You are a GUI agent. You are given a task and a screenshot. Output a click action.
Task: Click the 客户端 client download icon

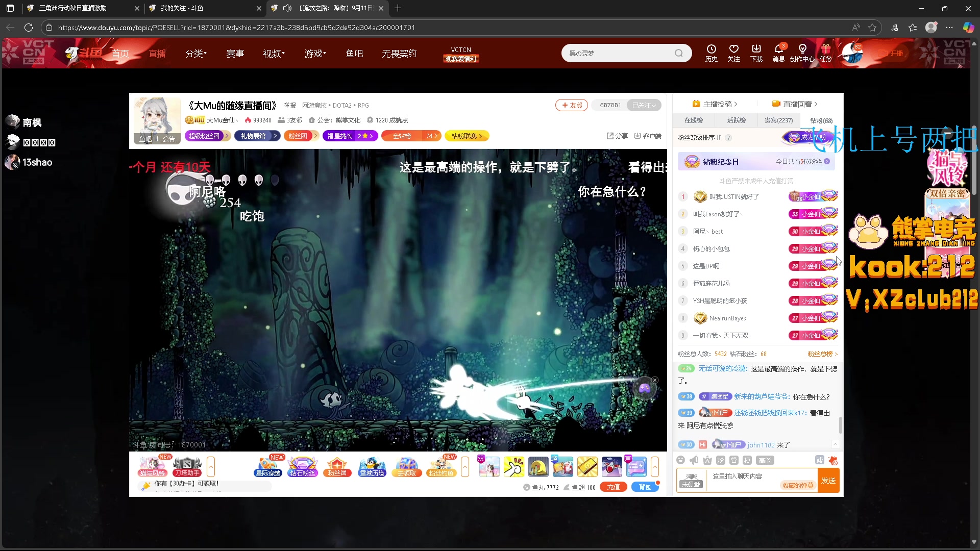click(x=648, y=136)
